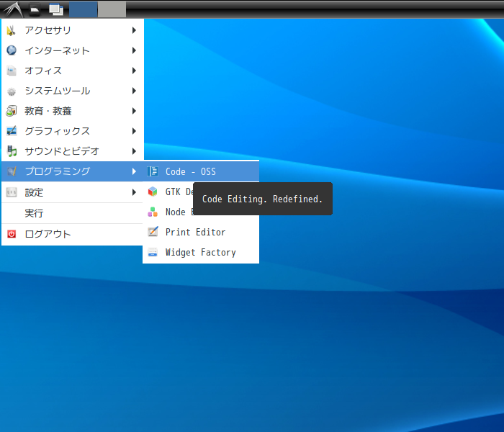The image size is (504, 432).
Task: Expand the アクセサリ submenu arrow
Action: coord(134,30)
